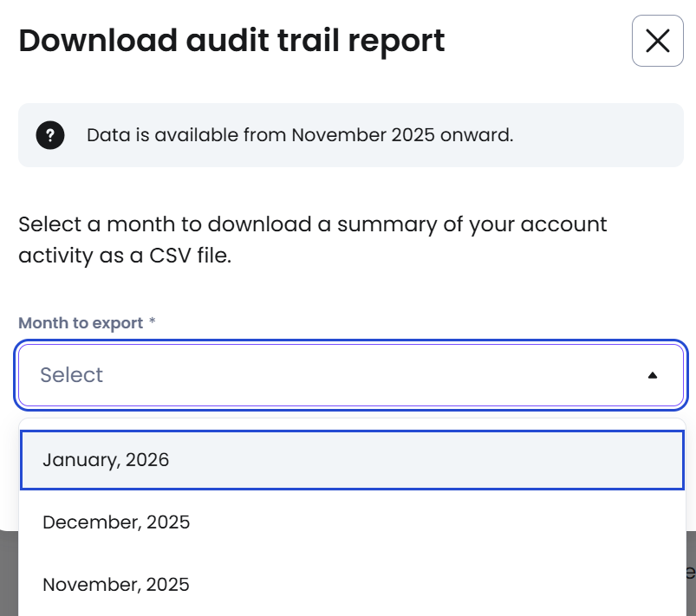Click the question mark info icon

coord(50,135)
